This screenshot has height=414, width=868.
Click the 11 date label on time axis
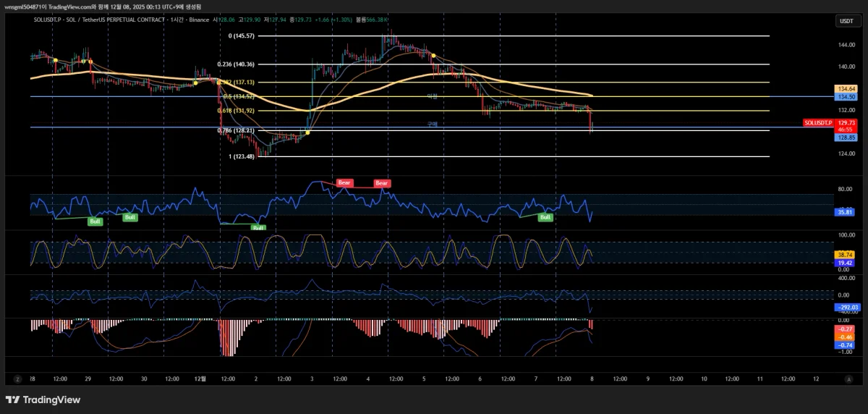click(760, 379)
